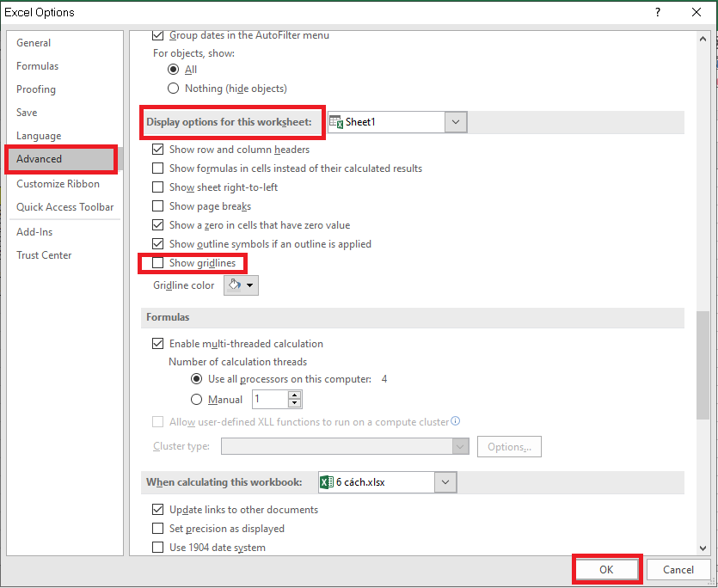Screen dimensions: 718x588
Task: Dismiss the dialog with Cancel
Action: pos(678,569)
